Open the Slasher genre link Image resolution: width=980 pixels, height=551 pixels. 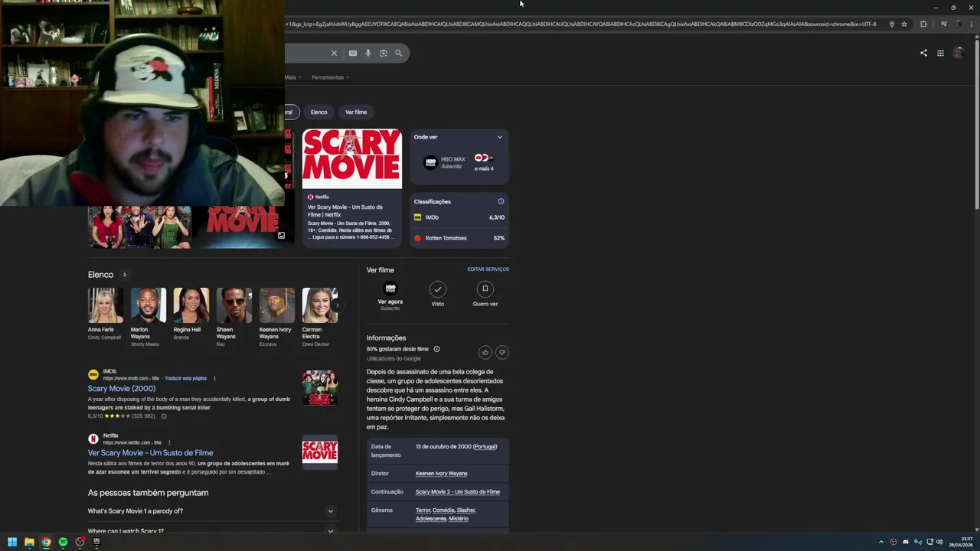tap(466, 510)
